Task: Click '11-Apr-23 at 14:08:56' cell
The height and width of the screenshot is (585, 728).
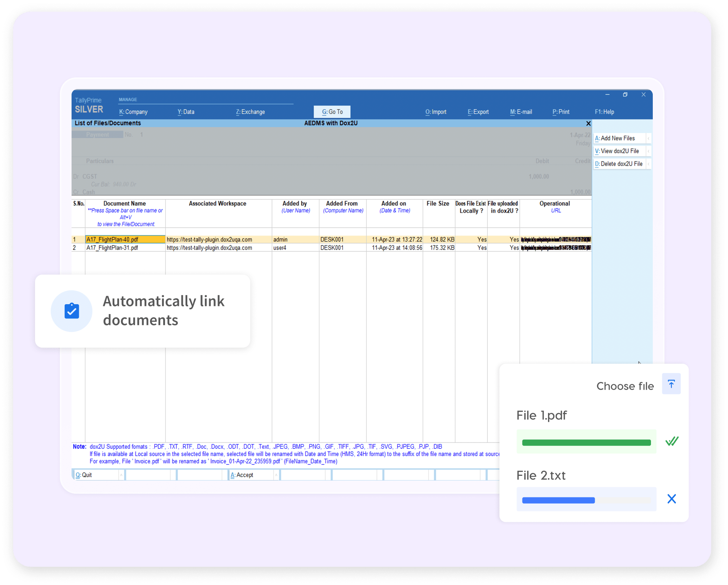Action: [x=397, y=248]
